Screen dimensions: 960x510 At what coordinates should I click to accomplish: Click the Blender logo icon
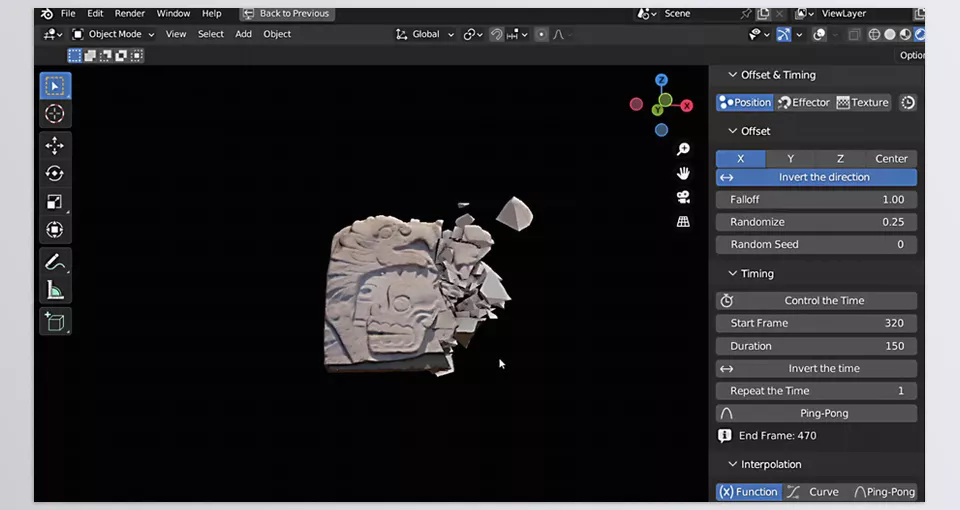tap(47, 13)
